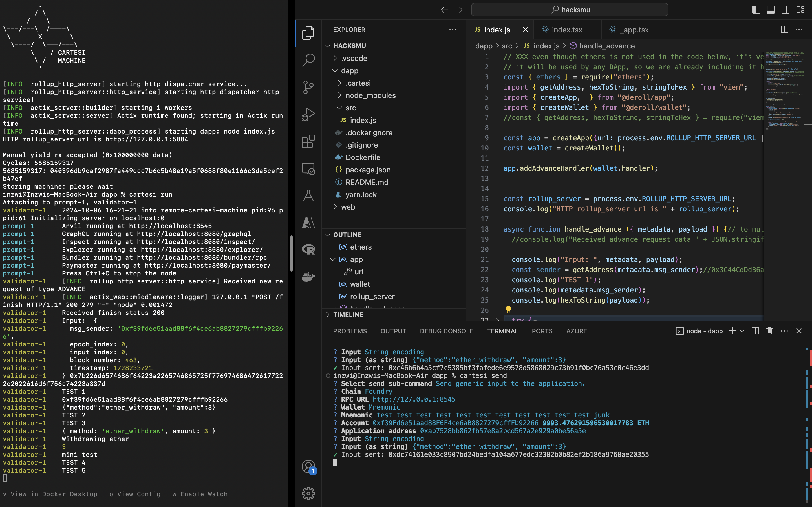Click the Kill Terminal trash icon
Viewport: 812px width, 507px height.
tap(769, 331)
